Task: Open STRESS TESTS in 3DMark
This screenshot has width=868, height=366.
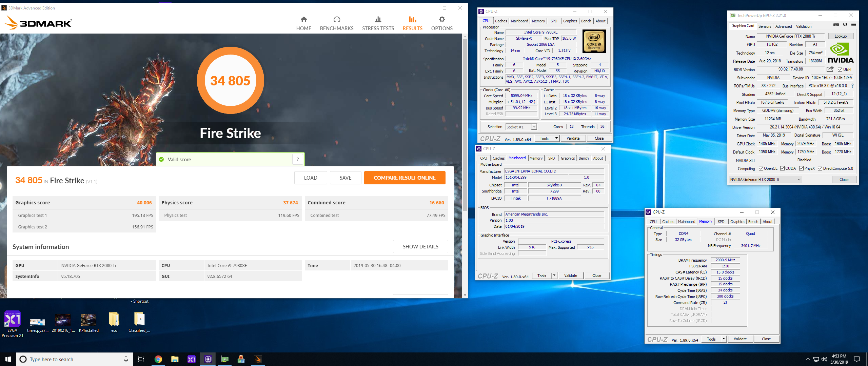Action: click(378, 23)
